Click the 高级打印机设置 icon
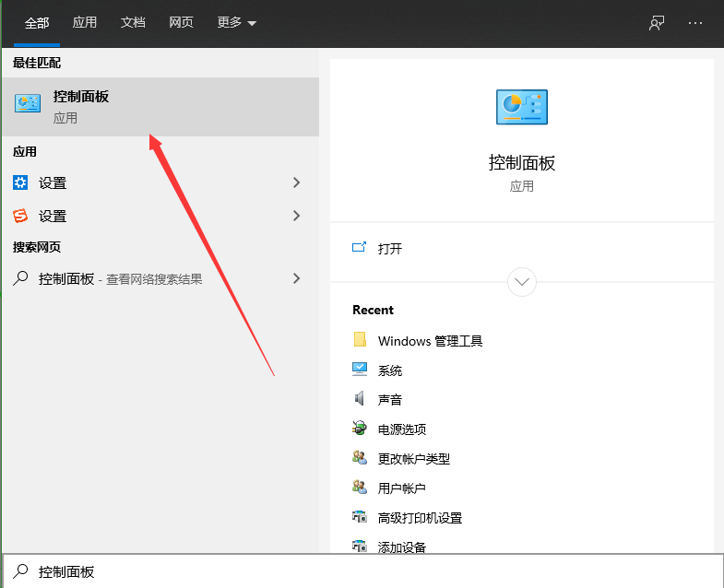This screenshot has height=588, width=724. click(359, 517)
